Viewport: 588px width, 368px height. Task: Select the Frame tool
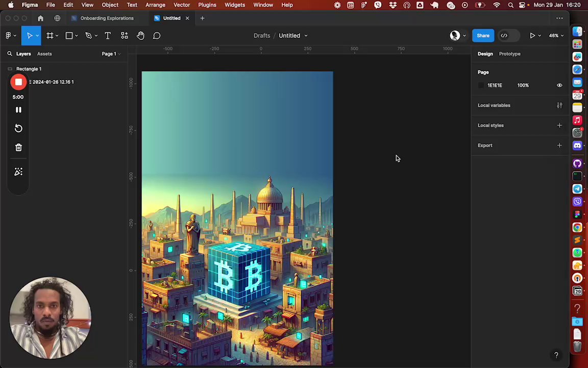50,36
